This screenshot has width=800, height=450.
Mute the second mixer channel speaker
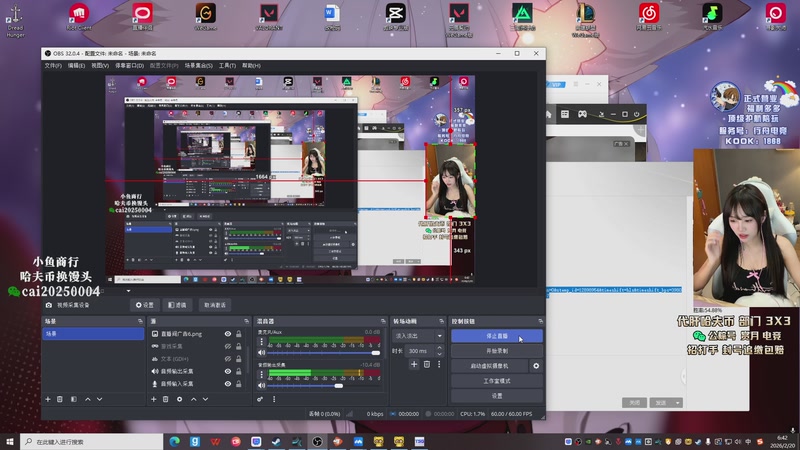(x=262, y=386)
